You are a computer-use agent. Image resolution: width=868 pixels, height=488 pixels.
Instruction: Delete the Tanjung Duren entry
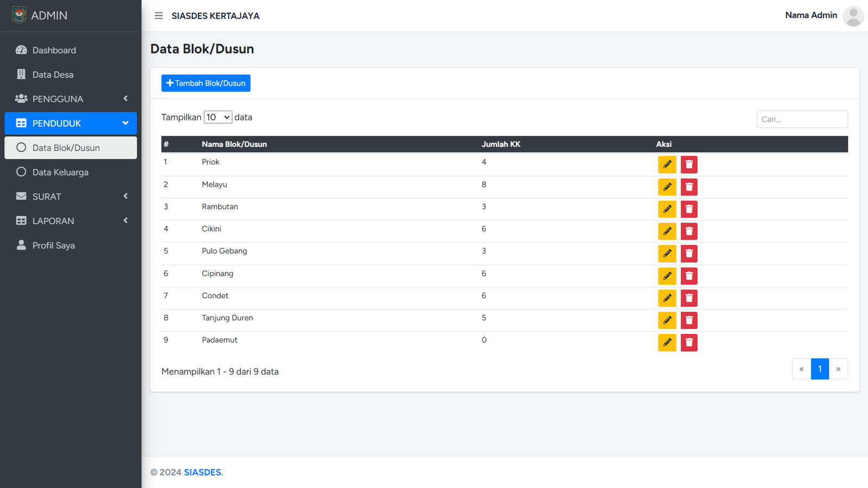(x=689, y=320)
